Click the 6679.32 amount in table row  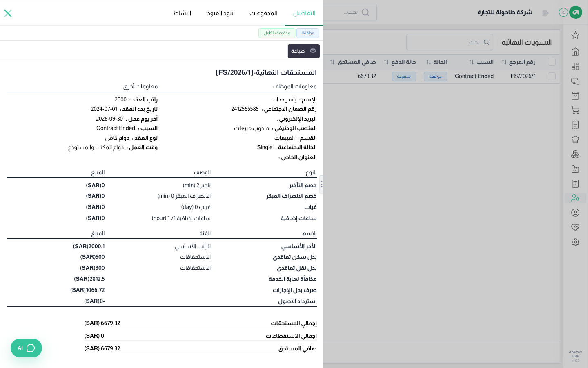367,76
